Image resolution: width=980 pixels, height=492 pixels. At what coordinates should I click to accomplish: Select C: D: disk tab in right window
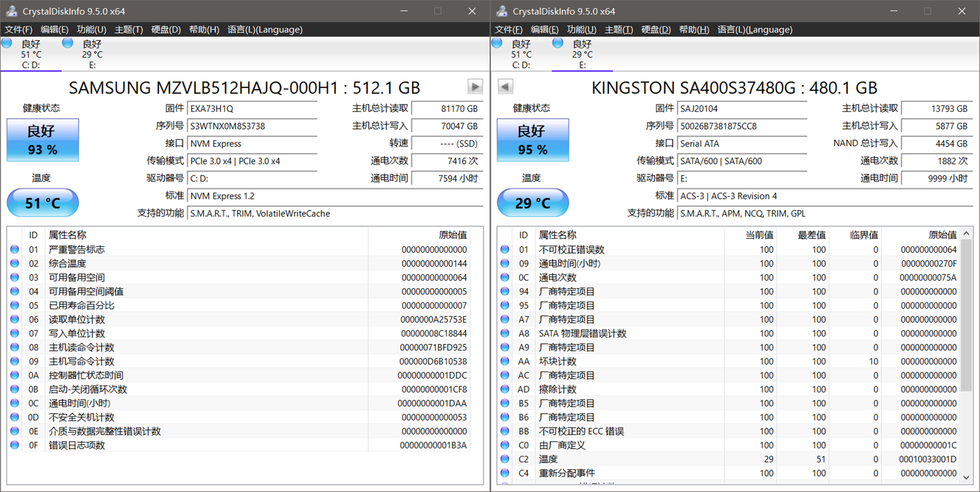pos(521,54)
